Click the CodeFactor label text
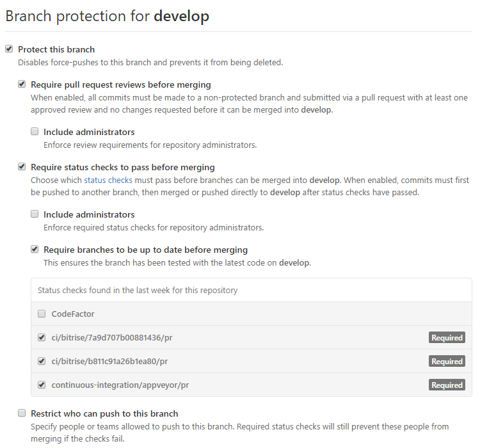Viewport: 480px width, 448px height. (73, 314)
